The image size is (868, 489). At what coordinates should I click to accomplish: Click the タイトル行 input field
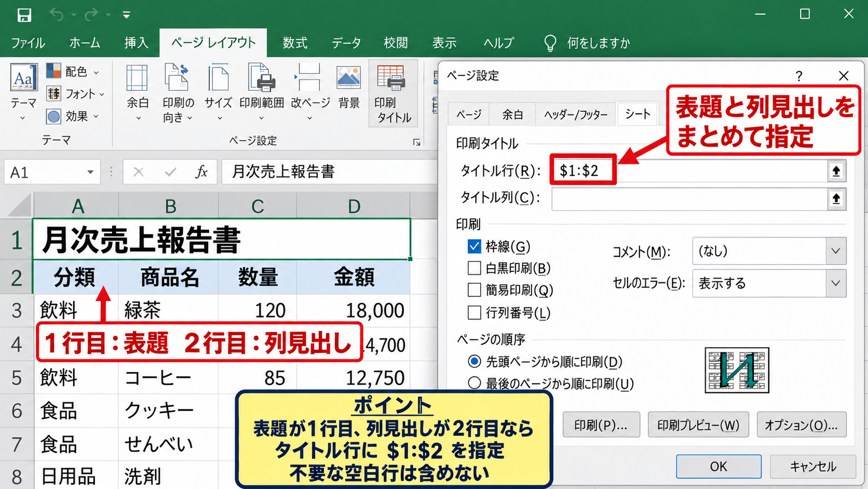[x=689, y=170]
